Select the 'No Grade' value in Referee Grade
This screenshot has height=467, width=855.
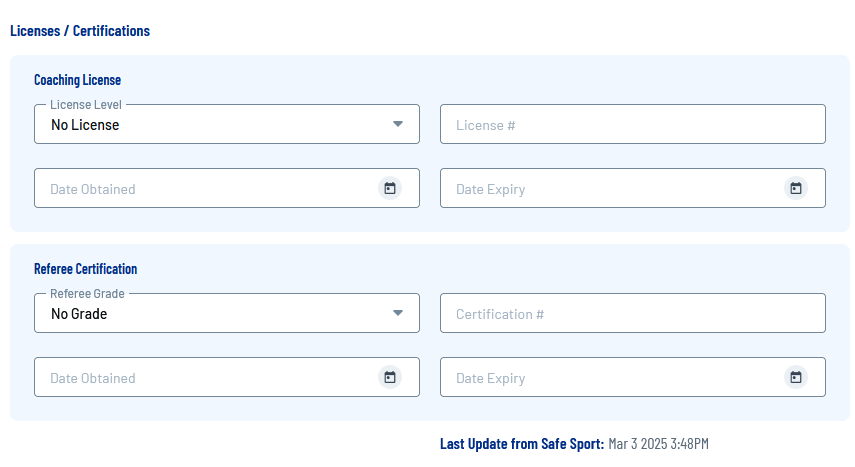pos(79,314)
